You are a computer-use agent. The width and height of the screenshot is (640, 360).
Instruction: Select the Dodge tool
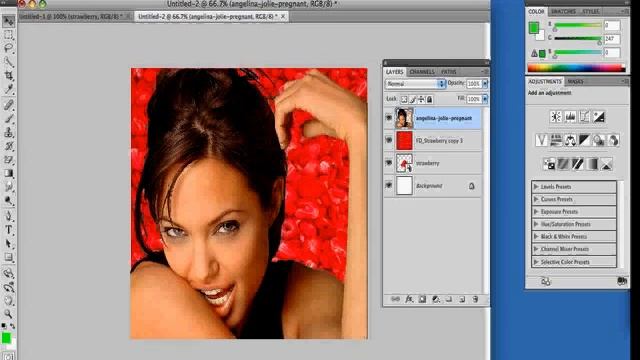coord(9,200)
